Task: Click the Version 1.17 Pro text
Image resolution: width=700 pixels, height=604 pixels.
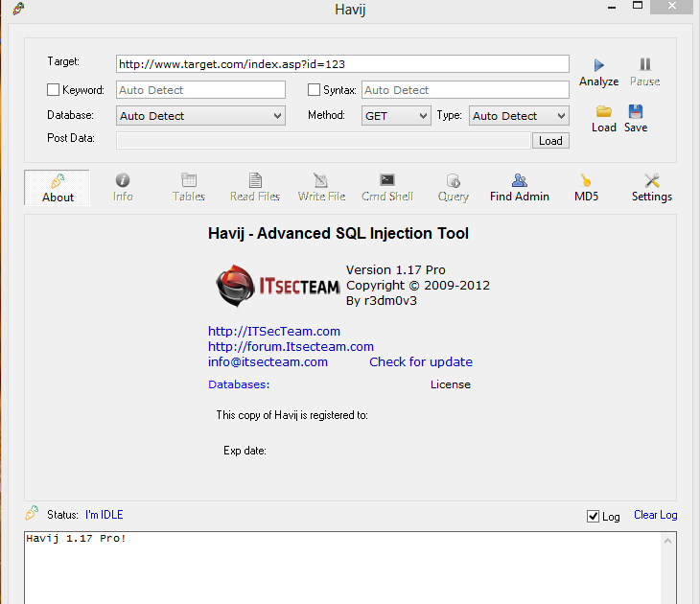Action: point(395,270)
